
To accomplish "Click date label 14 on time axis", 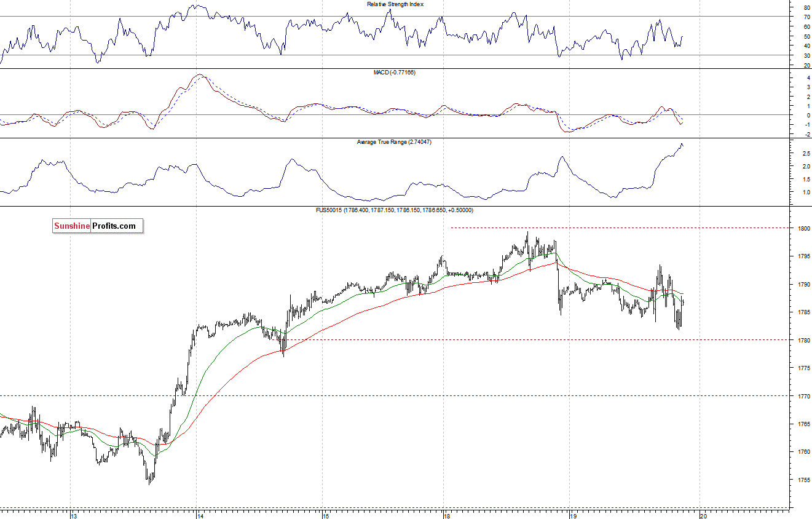I will [199, 515].
